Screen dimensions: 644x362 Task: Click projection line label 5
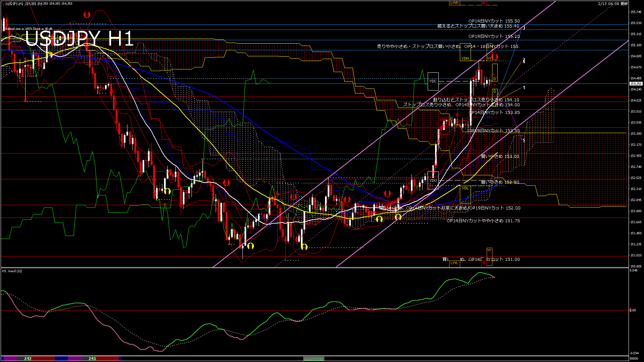click(x=524, y=140)
